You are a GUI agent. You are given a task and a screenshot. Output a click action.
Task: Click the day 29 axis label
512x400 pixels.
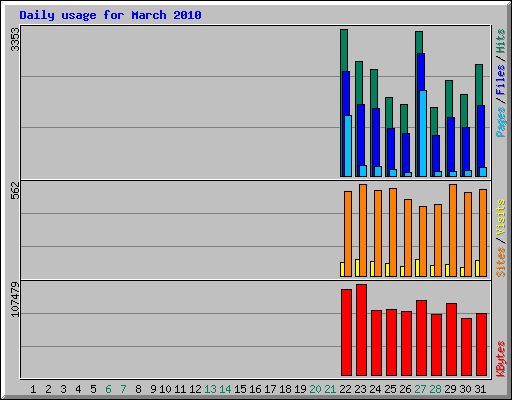(450, 389)
